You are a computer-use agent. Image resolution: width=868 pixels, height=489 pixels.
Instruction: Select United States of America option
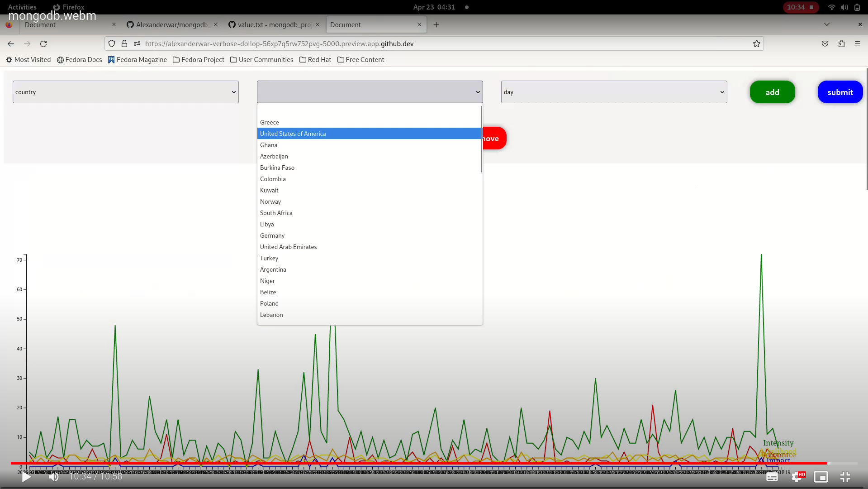tap(293, 134)
